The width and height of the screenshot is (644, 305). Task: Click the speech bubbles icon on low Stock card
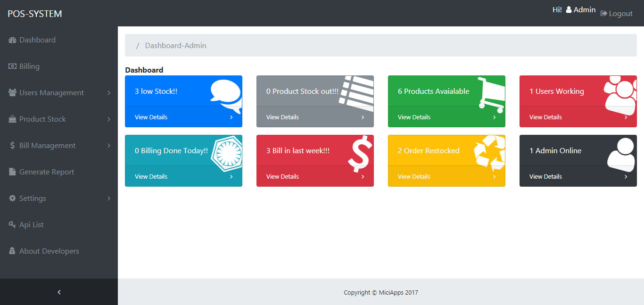tap(226, 96)
